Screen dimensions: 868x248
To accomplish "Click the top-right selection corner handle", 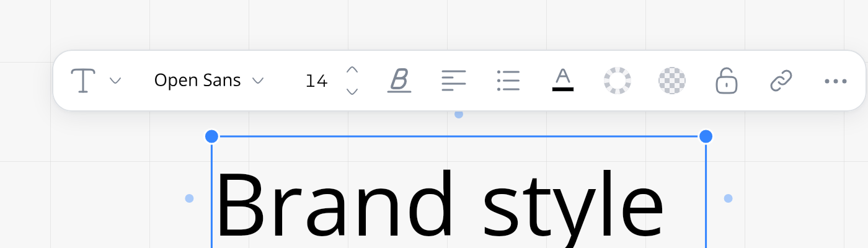I will pos(706,136).
